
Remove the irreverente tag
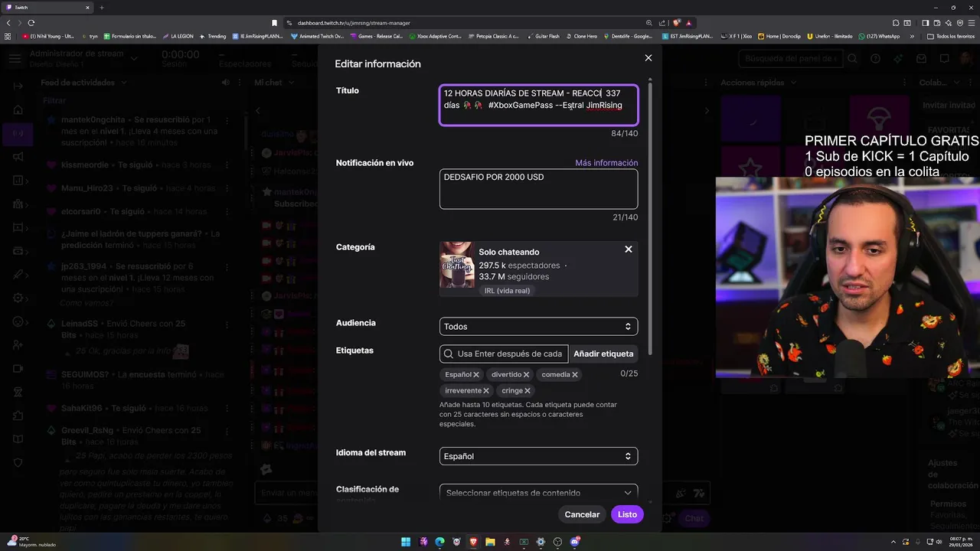[x=486, y=391]
